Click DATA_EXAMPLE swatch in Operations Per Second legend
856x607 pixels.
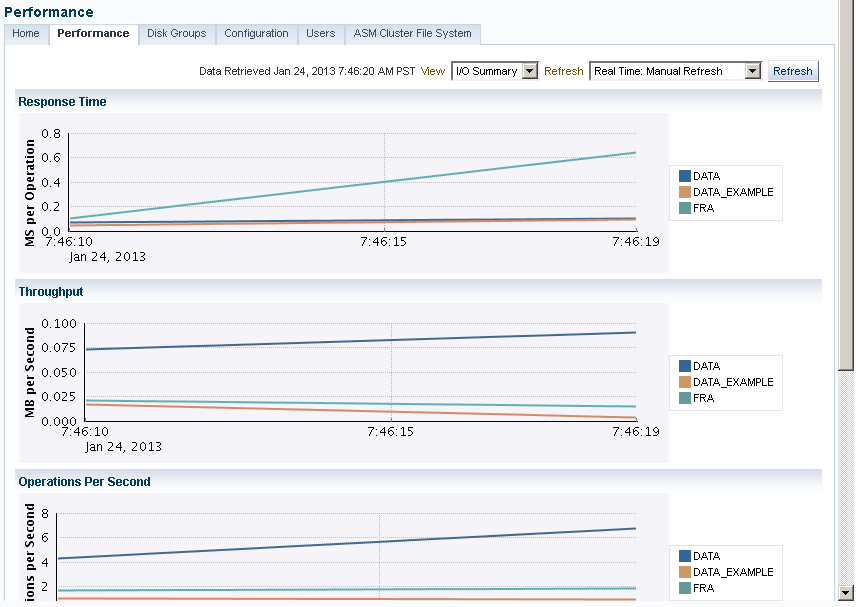click(685, 572)
